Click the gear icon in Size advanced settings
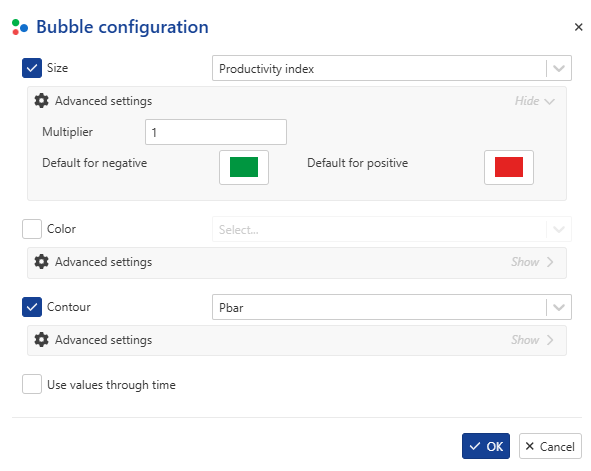Image resolution: width=591 pixels, height=471 pixels. [41, 101]
